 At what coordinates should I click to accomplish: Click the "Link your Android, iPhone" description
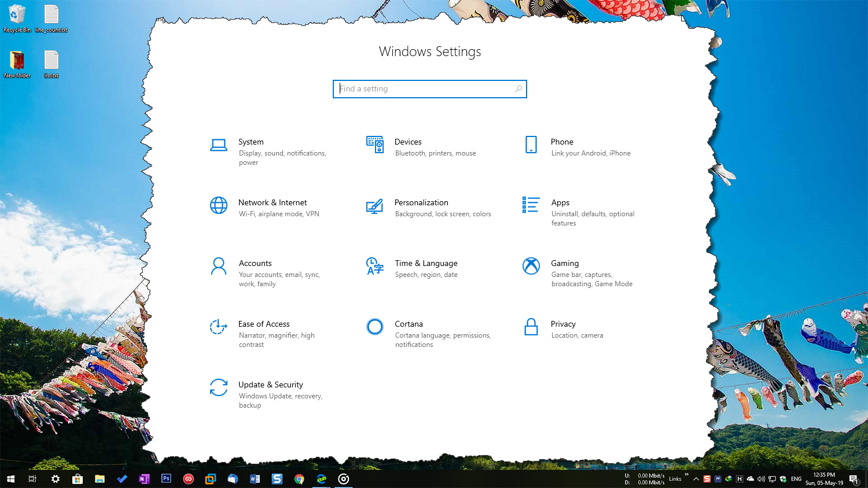591,153
